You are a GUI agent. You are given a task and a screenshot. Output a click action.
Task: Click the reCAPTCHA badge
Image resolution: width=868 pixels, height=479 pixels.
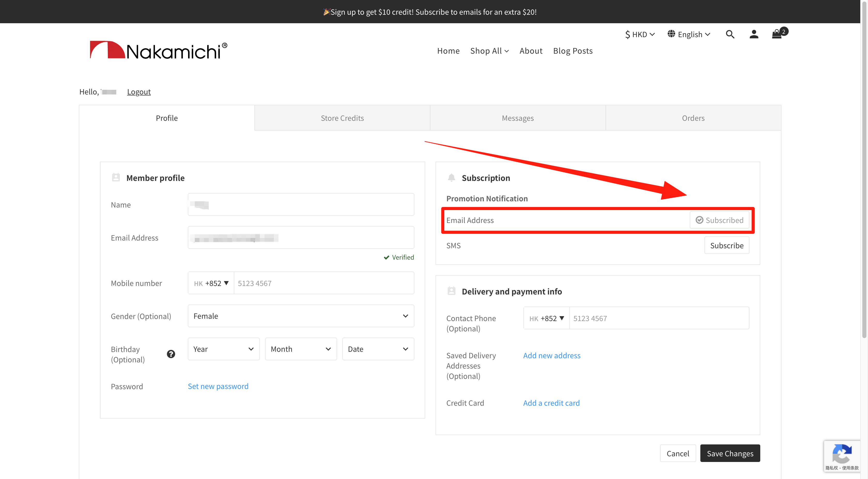[x=842, y=456]
